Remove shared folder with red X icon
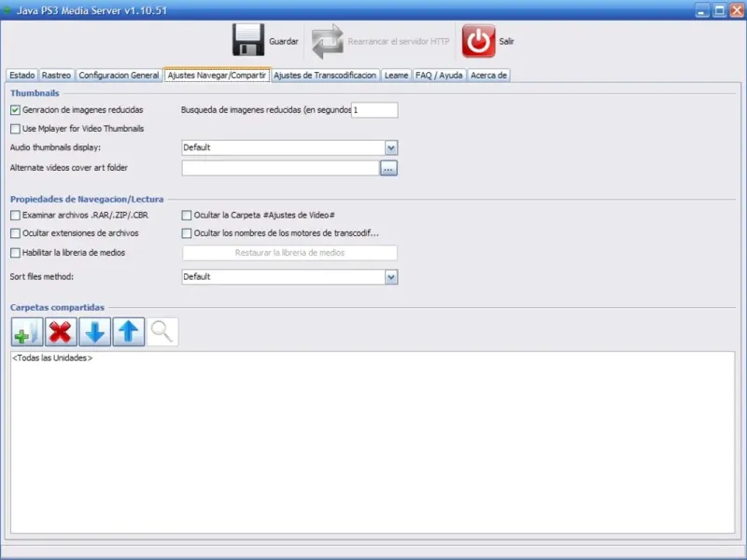Image resolution: width=747 pixels, height=560 pixels. pyautogui.click(x=61, y=332)
